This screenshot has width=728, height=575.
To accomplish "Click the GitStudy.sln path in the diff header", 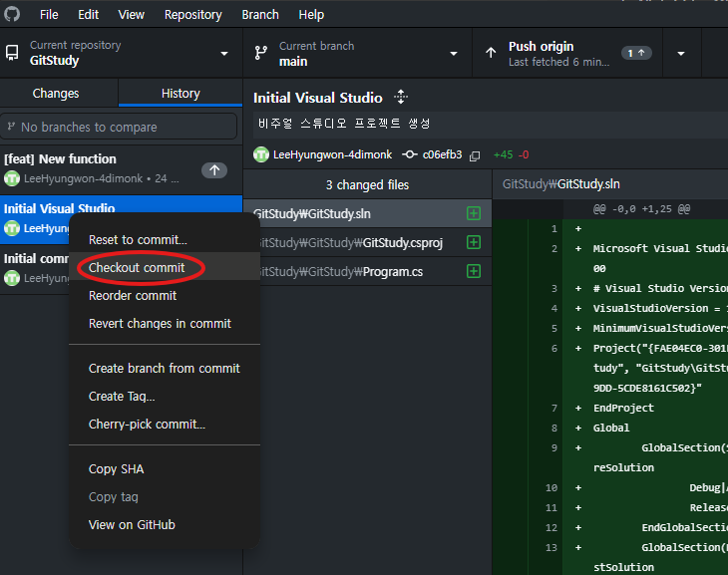I will click(x=560, y=184).
